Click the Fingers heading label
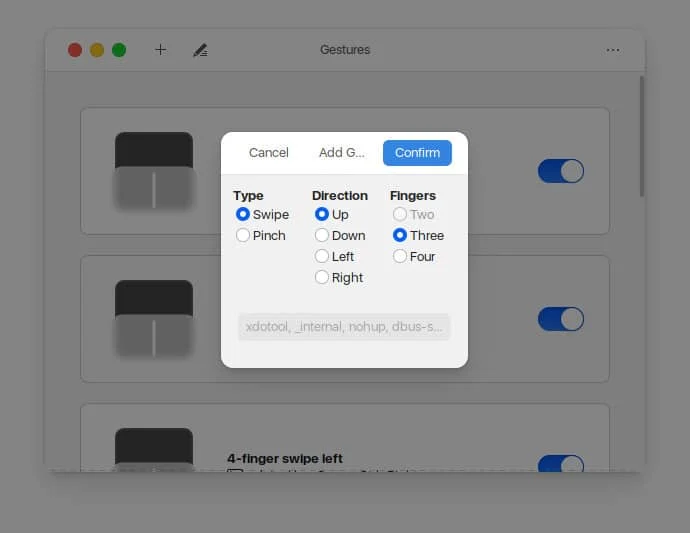 pos(413,195)
